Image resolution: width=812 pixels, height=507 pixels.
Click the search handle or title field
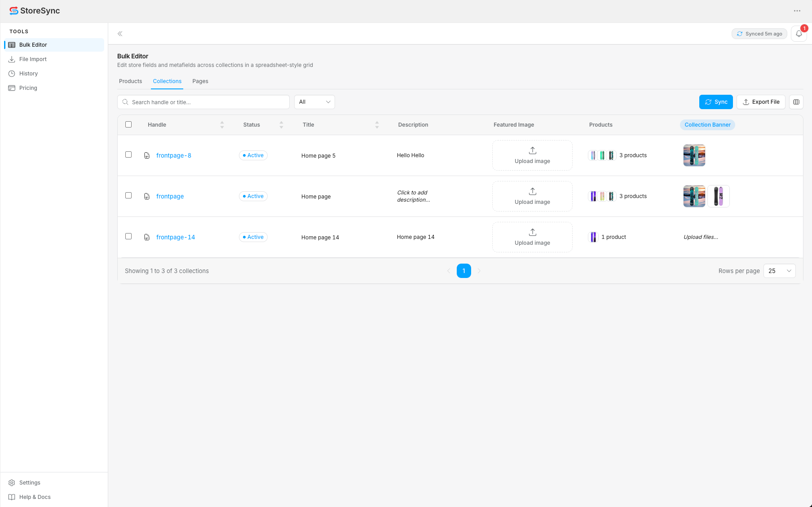coord(203,102)
